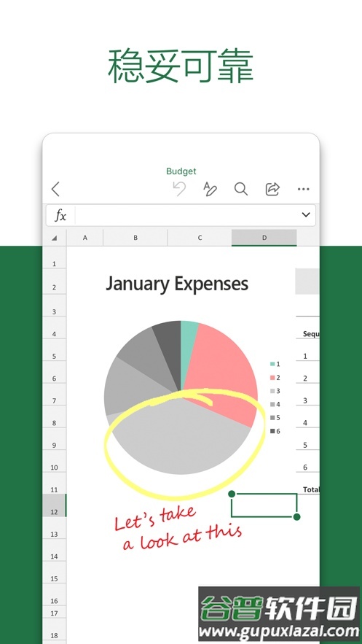This screenshot has width=362, height=644.
Task: Select column C header
Action: (x=200, y=238)
